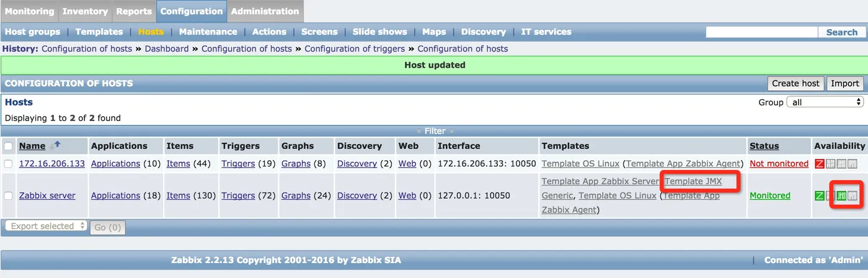868x278 pixels.
Task: Open Web link for Zabbix server
Action: 407,195
